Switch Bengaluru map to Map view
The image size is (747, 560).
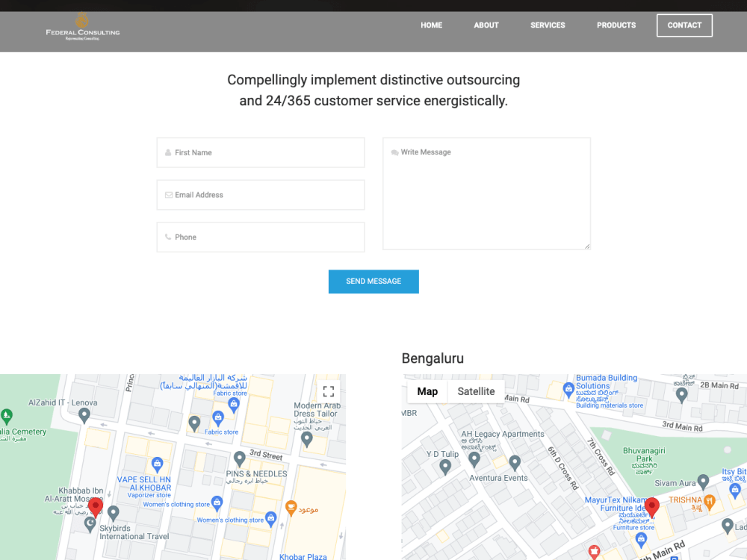tap(427, 391)
